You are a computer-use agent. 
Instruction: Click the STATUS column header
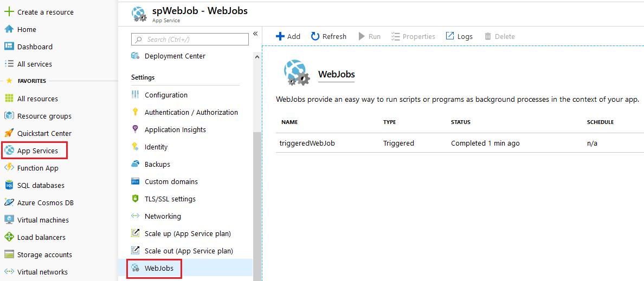pos(461,122)
